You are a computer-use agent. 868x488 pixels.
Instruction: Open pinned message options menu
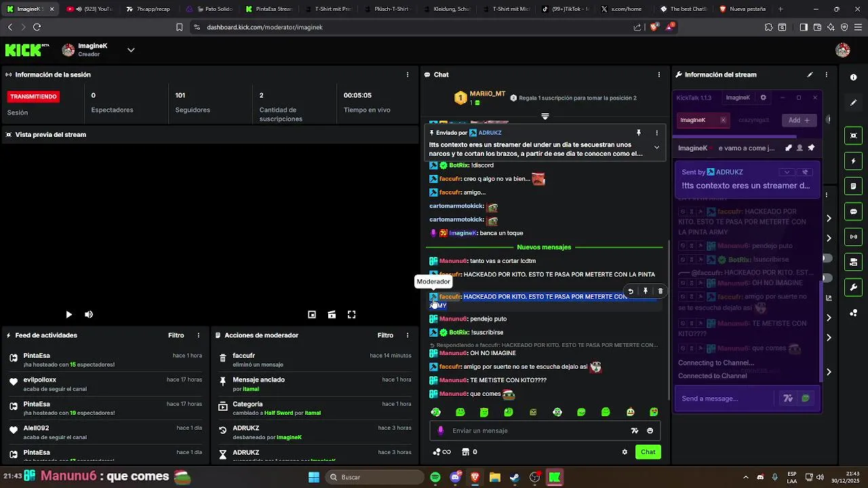tap(656, 133)
